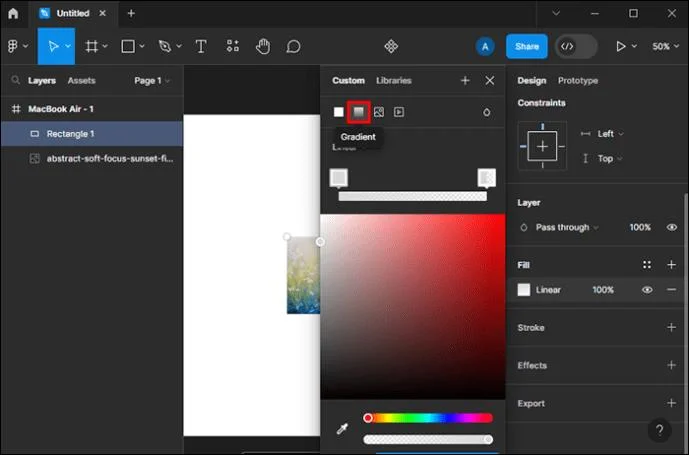Expand the present options arrow
The width and height of the screenshot is (689, 455).
[634, 46]
